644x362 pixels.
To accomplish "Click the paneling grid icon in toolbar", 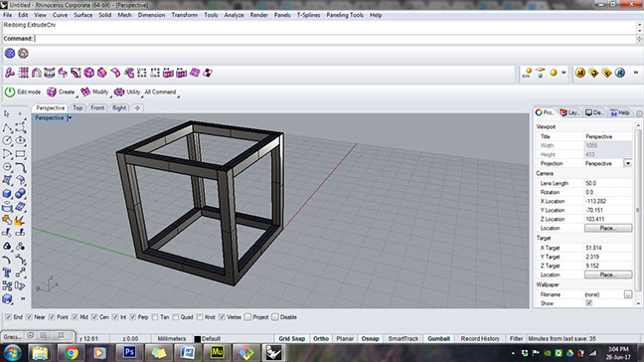I will coord(24,73).
